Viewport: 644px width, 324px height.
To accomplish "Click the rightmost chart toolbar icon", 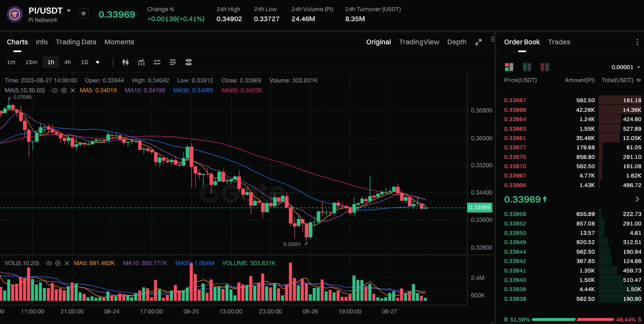I will click(x=188, y=62).
